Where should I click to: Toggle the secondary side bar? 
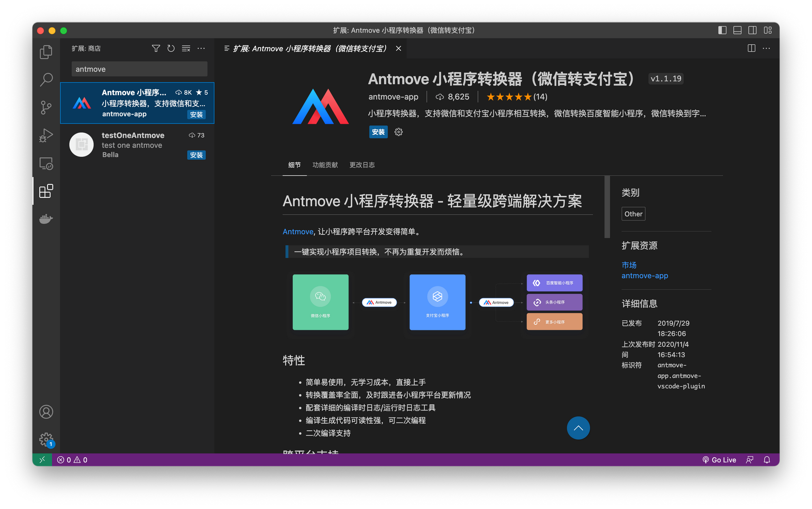752,30
